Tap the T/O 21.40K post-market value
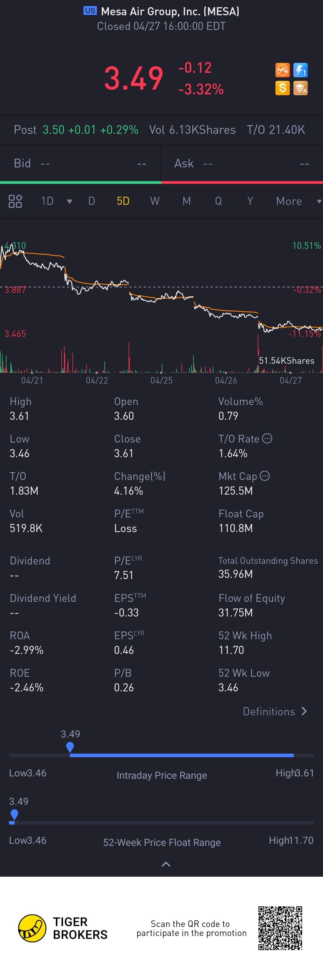Viewport: 323px width, 980px height. (276, 130)
